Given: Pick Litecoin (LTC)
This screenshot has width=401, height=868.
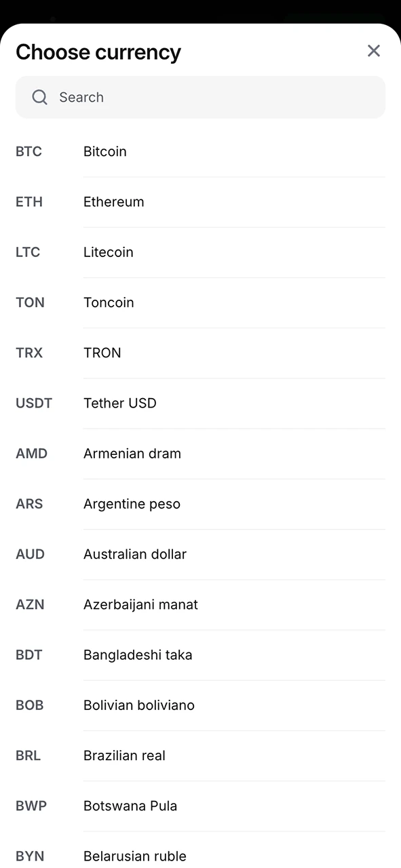Looking at the screenshot, I should pos(200,252).
